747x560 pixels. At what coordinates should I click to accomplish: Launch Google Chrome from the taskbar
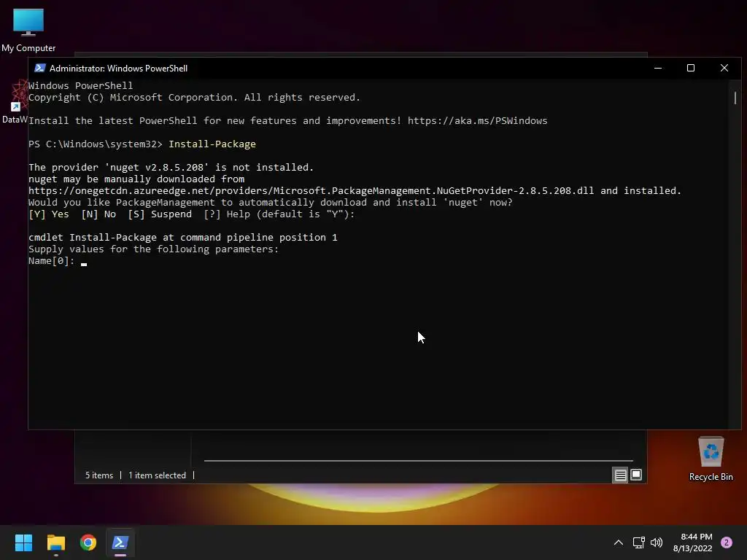pos(88,542)
